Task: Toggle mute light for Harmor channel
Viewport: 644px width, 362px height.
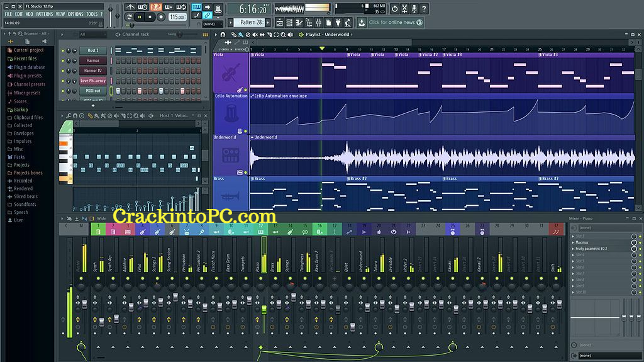Action: coord(63,61)
